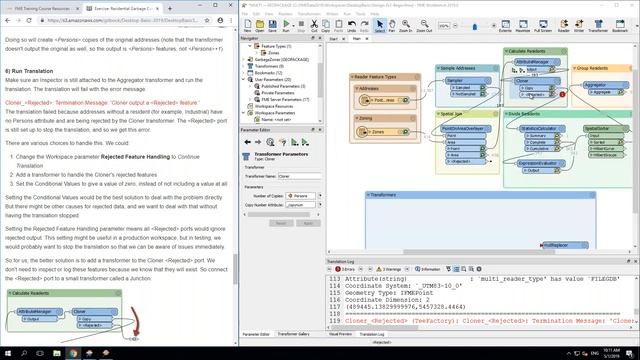The height and width of the screenshot is (360, 640).
Task: Switch to the Main canvas tab
Action: coord(357,39)
